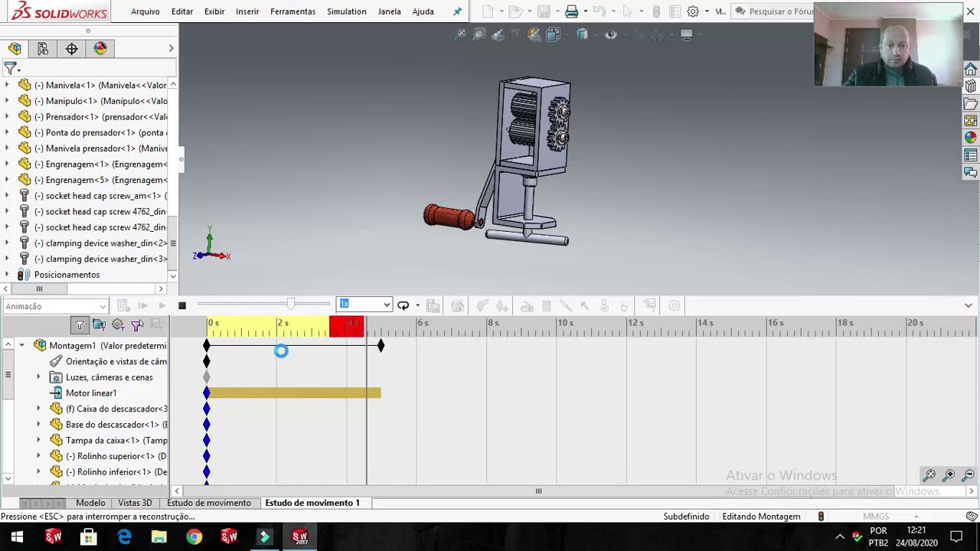Click the Zoom to Area icon
The image size is (980, 551).
479,34
